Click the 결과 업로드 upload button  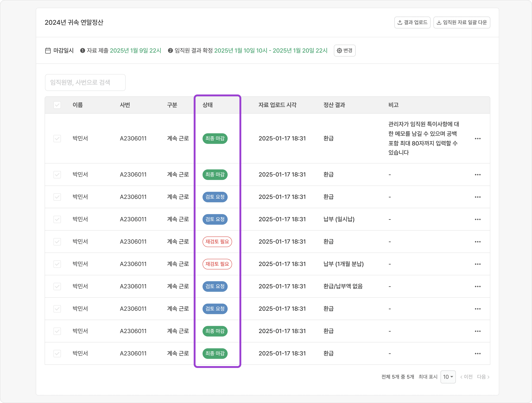[x=412, y=22]
